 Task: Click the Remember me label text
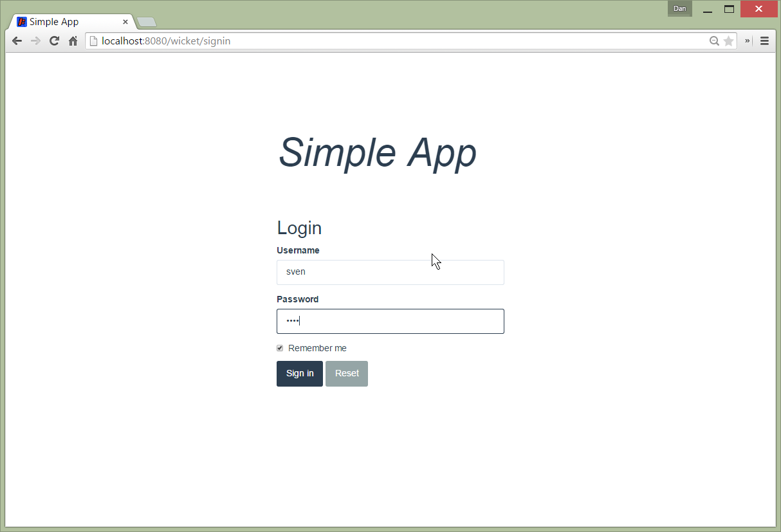[x=317, y=348]
